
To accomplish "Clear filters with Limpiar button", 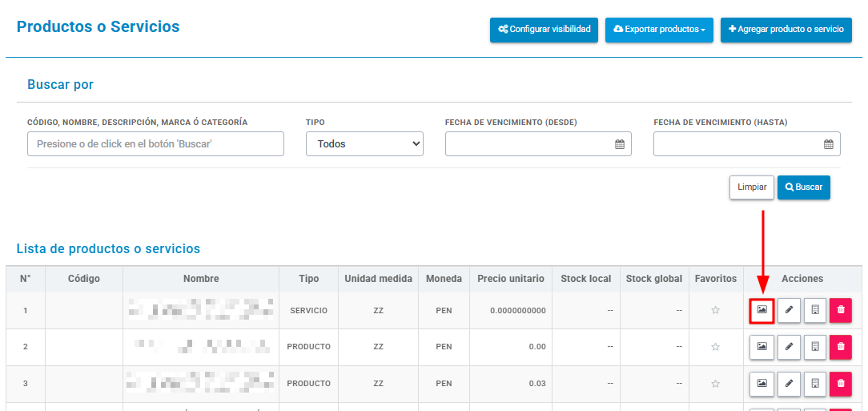I will 752,187.
